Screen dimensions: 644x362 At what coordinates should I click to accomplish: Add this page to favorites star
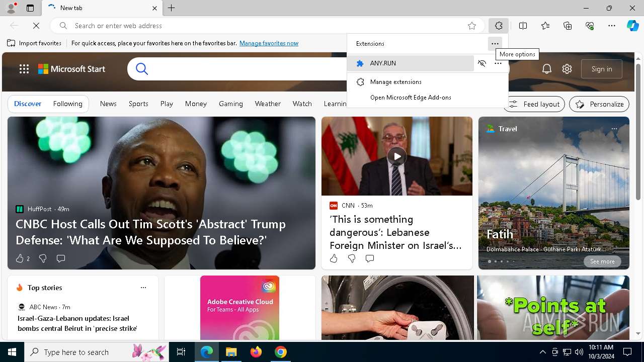[472, 26]
